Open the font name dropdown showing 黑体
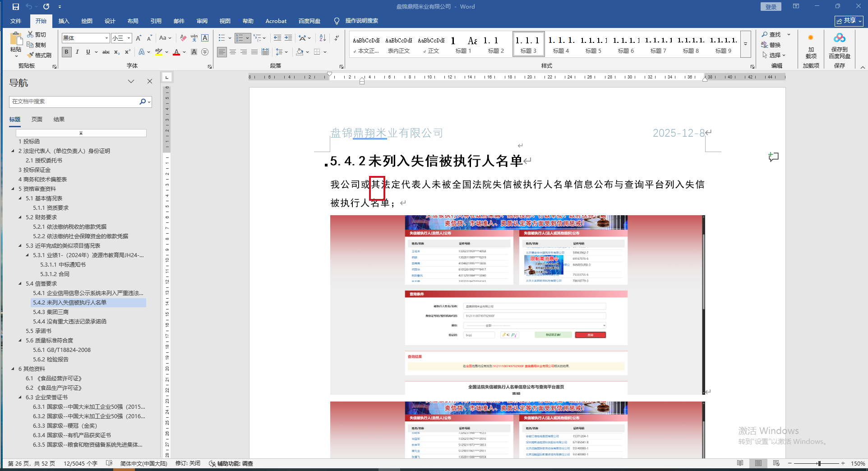 [x=106, y=38]
